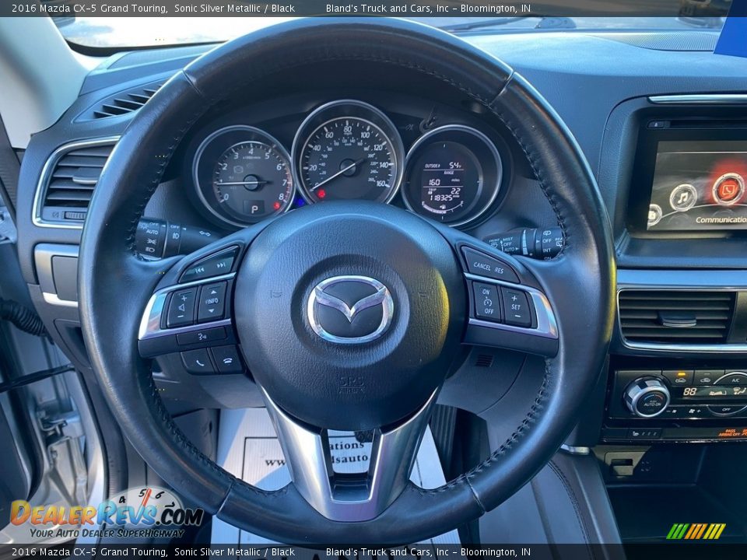Touch the red warning light in speedometer
Viewport: 747px width, 560px height.
click(x=321, y=194)
